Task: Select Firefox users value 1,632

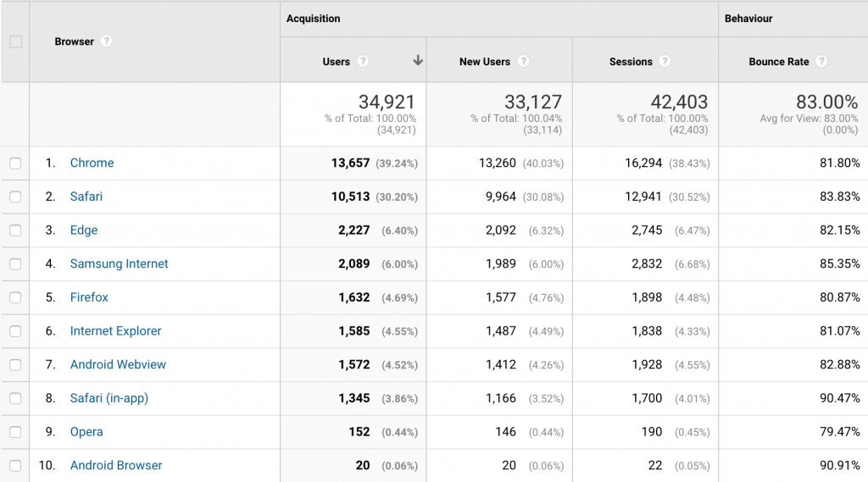Action: click(353, 297)
